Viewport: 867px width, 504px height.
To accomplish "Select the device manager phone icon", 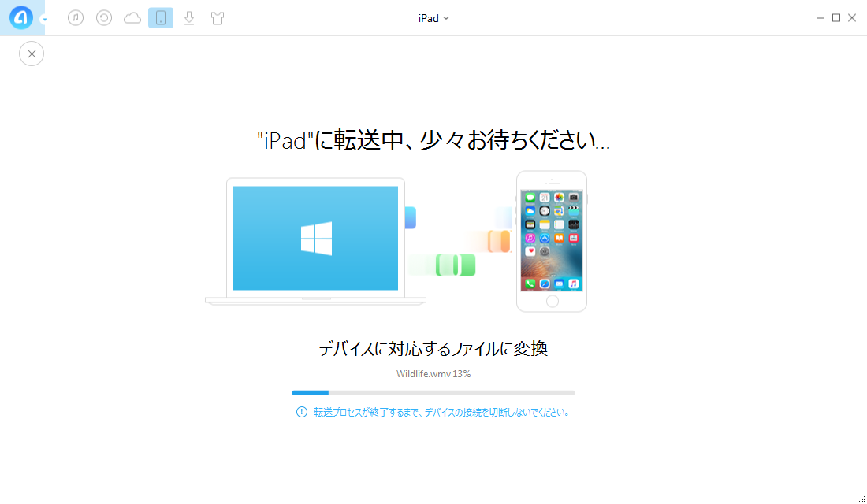I will 161,17.
